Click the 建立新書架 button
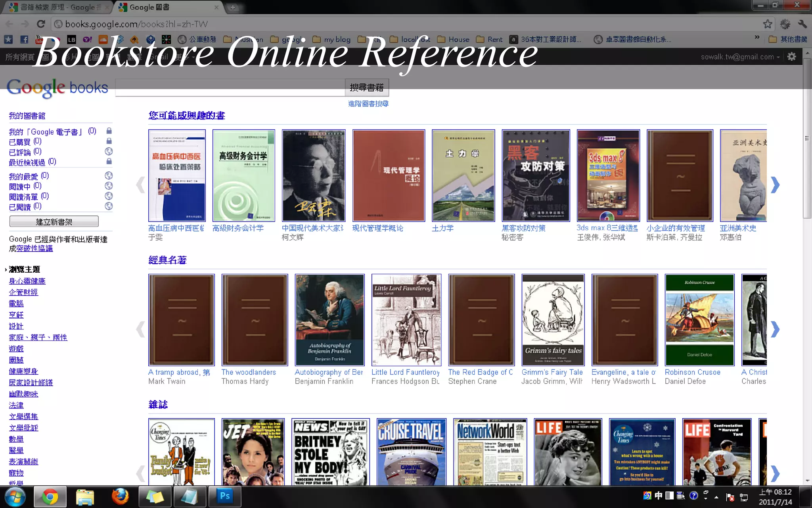 (x=54, y=221)
